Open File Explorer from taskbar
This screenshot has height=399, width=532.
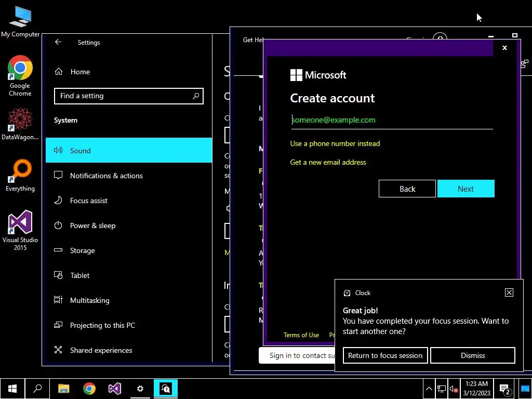coord(63,389)
